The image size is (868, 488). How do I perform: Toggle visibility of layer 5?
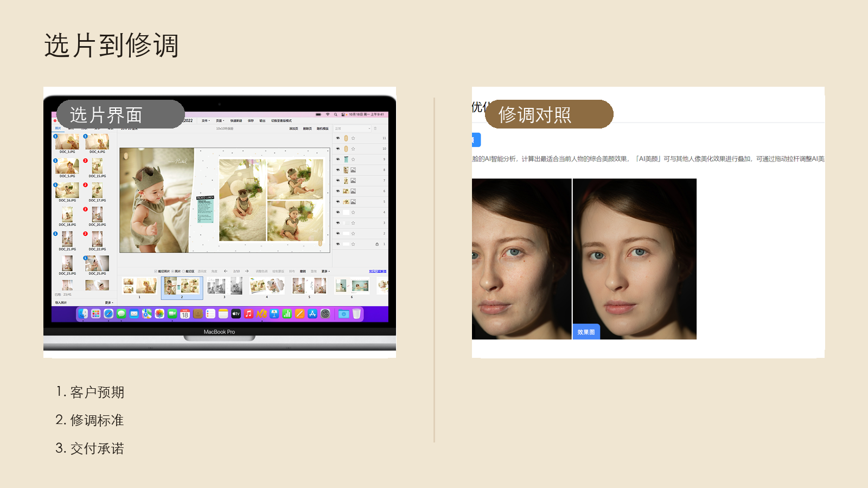coord(338,202)
